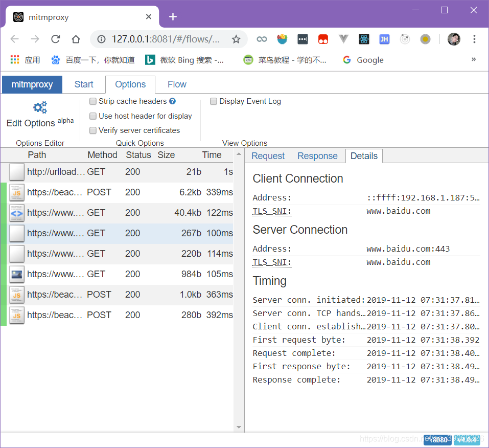The width and height of the screenshot is (489, 448).
Task: Switch to the Flow tab
Action: (176, 84)
